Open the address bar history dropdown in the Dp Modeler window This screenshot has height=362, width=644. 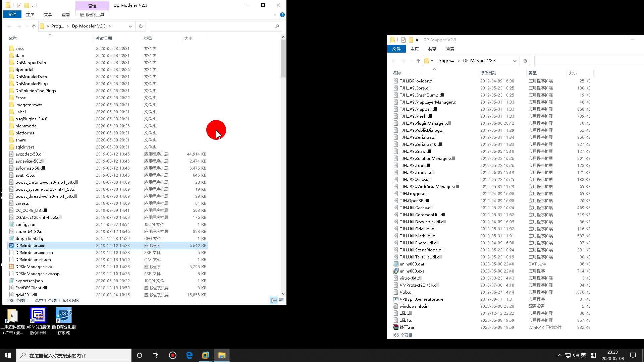click(x=130, y=26)
